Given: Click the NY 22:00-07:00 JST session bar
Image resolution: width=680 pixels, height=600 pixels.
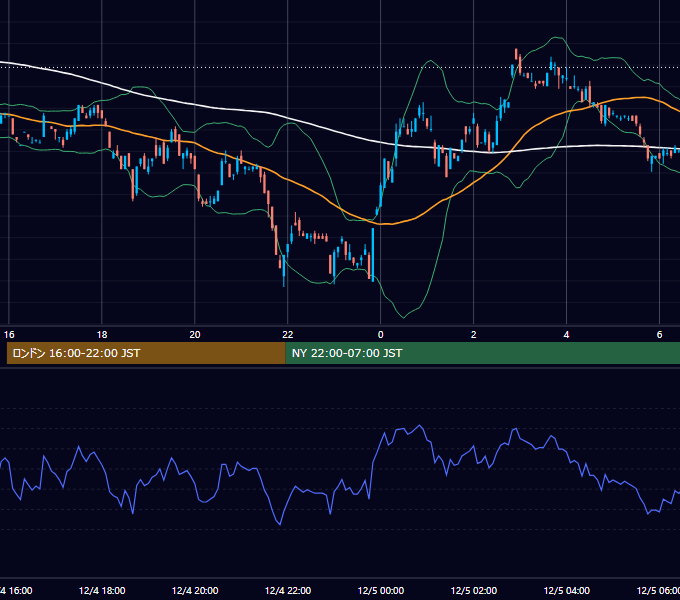Looking at the screenshot, I should 483,353.
